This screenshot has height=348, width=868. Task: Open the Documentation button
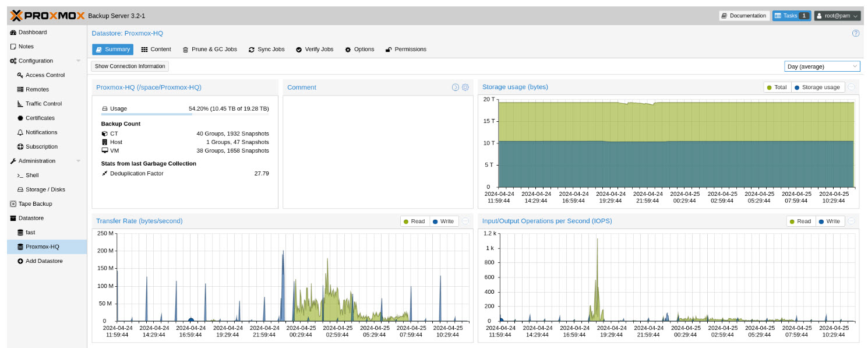click(x=743, y=16)
